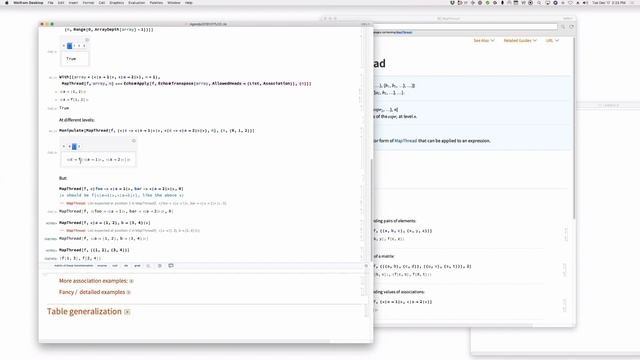
Task: Open the Evaluation menu
Action: tap(137, 3)
